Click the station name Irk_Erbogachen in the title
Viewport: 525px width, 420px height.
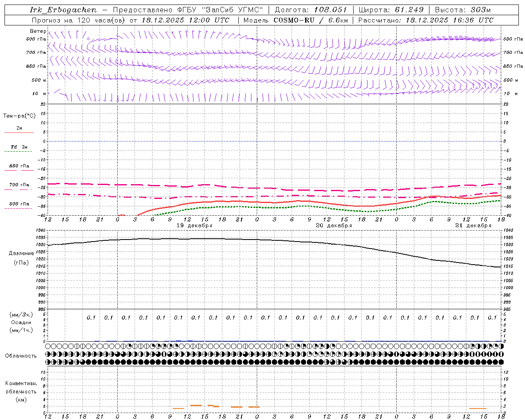pyautogui.click(x=63, y=10)
